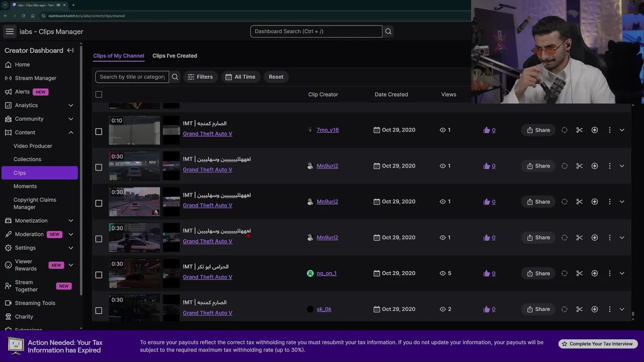Click the Dashboard Search magnifier icon
This screenshot has height=362, width=644.
(388, 31)
